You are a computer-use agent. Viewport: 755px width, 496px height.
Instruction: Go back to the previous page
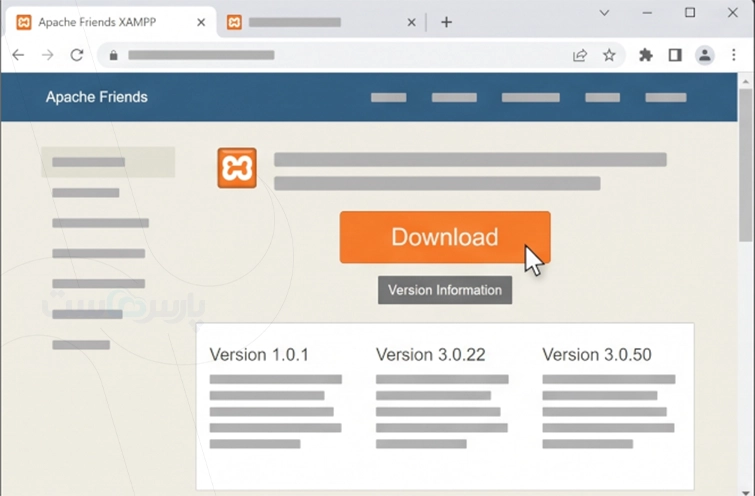pos(18,55)
